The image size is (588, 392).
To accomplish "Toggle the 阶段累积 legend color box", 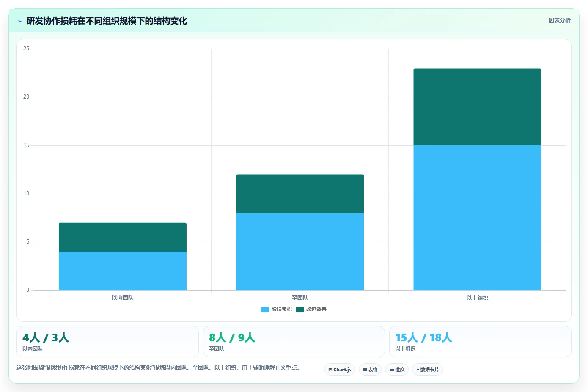I will click(x=265, y=309).
